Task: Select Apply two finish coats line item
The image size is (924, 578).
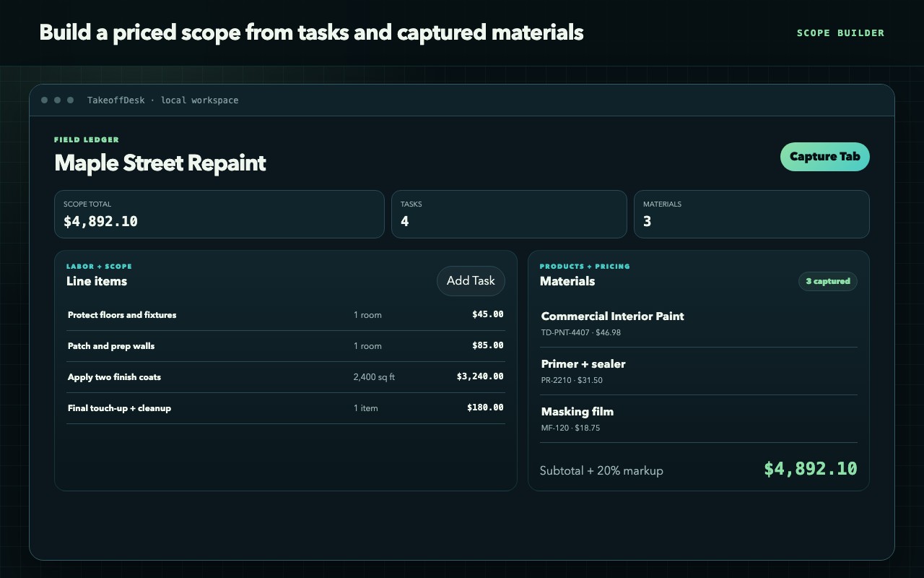Action: [286, 377]
